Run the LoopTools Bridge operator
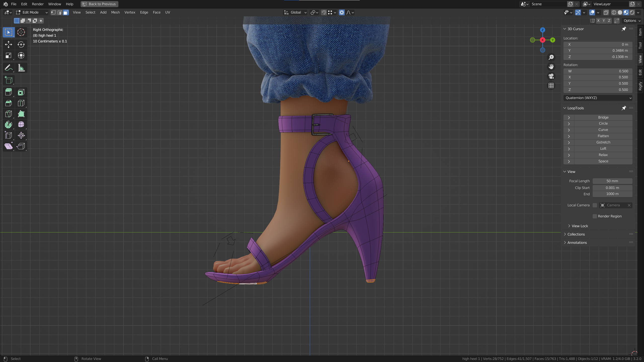The width and height of the screenshot is (644, 362). [x=603, y=117]
